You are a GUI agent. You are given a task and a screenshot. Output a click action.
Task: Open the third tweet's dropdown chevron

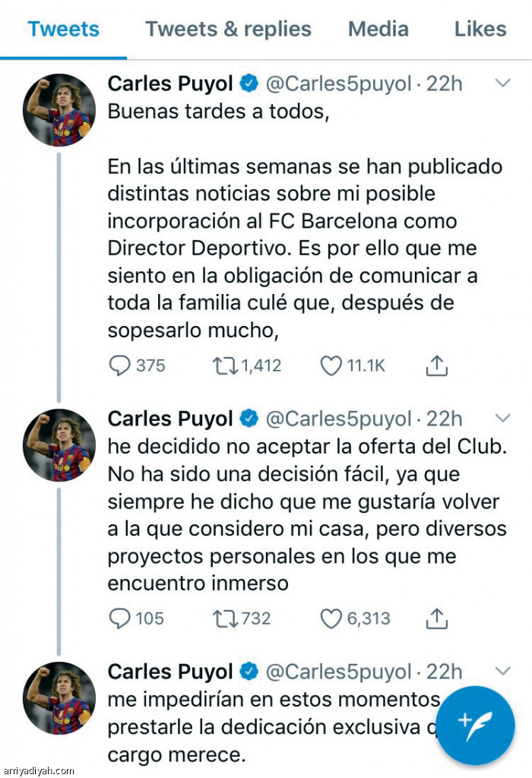[502, 671]
